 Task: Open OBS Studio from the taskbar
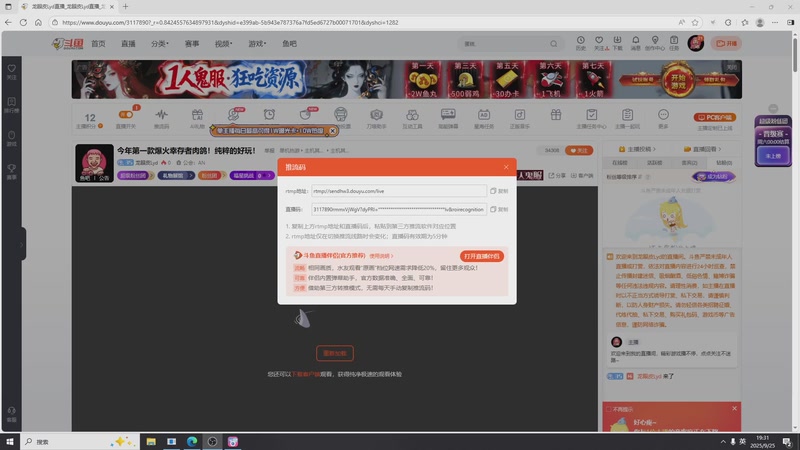[212, 441]
